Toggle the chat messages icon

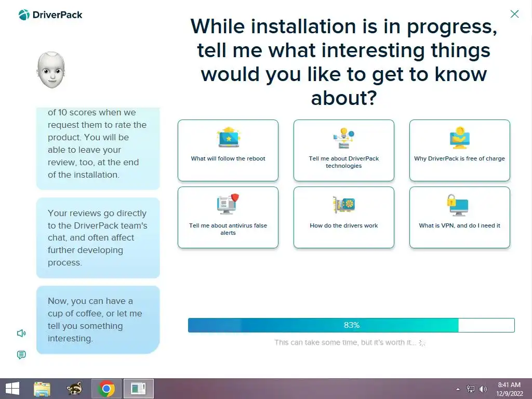21,355
